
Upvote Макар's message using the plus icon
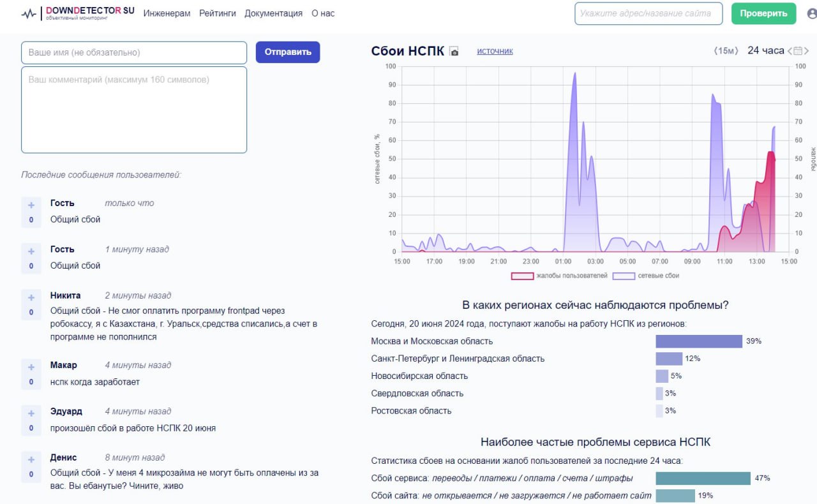(31, 367)
